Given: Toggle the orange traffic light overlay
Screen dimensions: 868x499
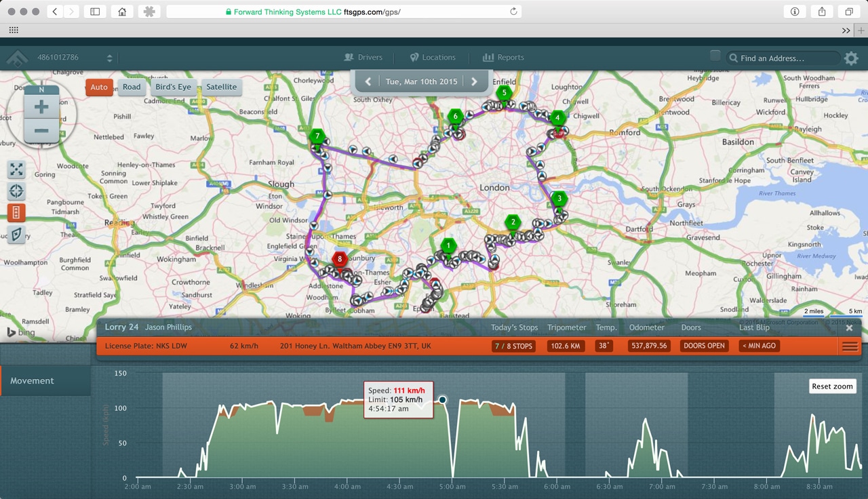Looking at the screenshot, I should point(16,213).
